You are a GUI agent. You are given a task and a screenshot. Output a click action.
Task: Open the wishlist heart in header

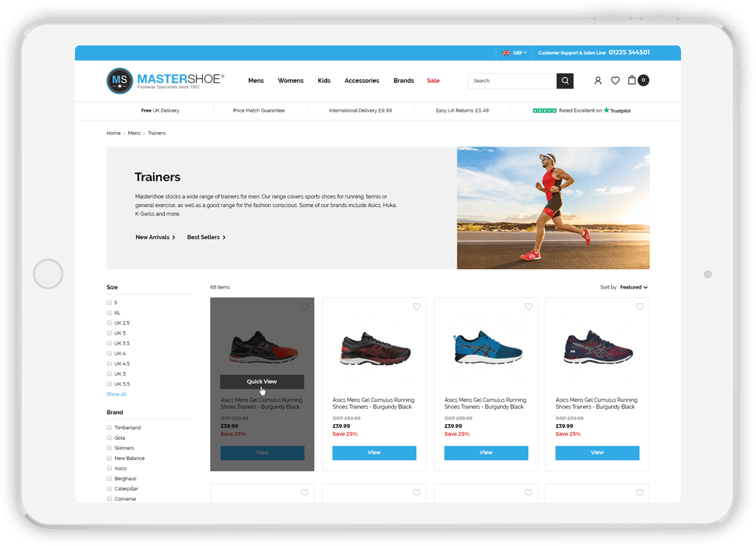coord(615,81)
